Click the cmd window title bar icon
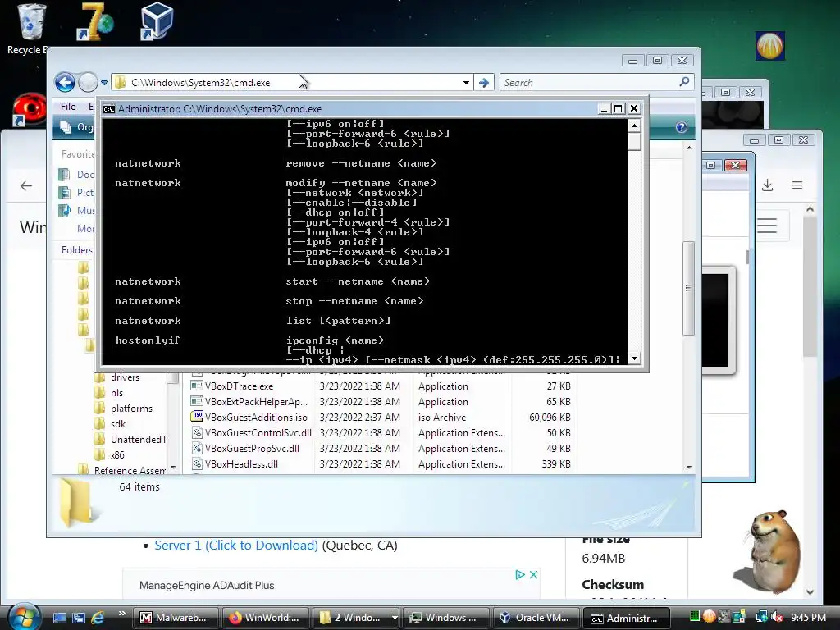 tap(109, 109)
